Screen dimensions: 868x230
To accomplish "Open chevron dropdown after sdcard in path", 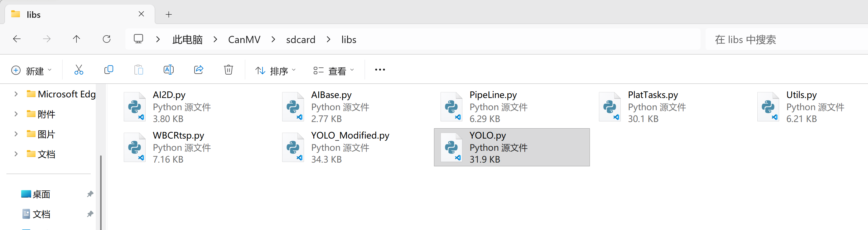I will coord(329,39).
